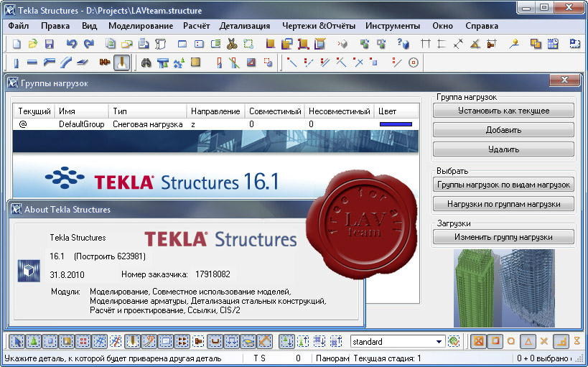588x367 pixels.
Task: Toggle the green cone connection select switch
Action: (34, 341)
